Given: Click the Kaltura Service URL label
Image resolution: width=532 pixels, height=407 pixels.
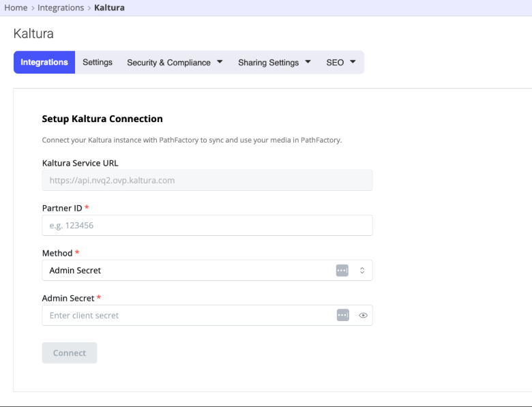Looking at the screenshot, I should [x=80, y=163].
